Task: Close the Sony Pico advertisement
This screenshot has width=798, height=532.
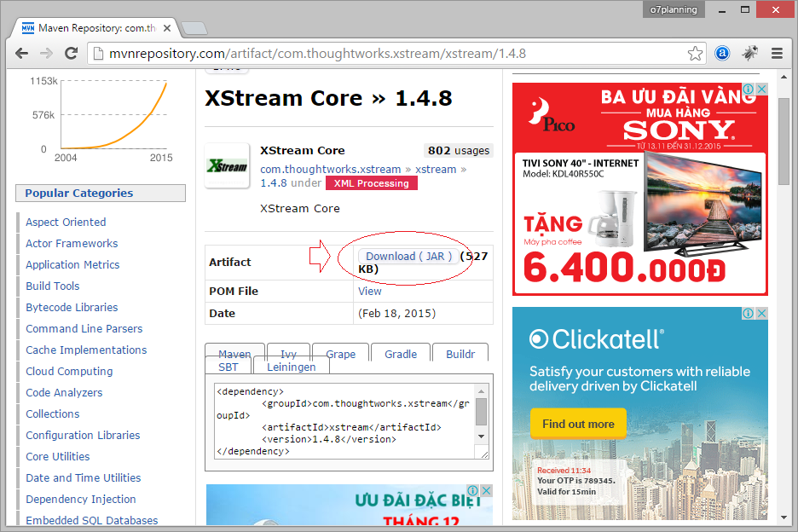Action: (761, 89)
